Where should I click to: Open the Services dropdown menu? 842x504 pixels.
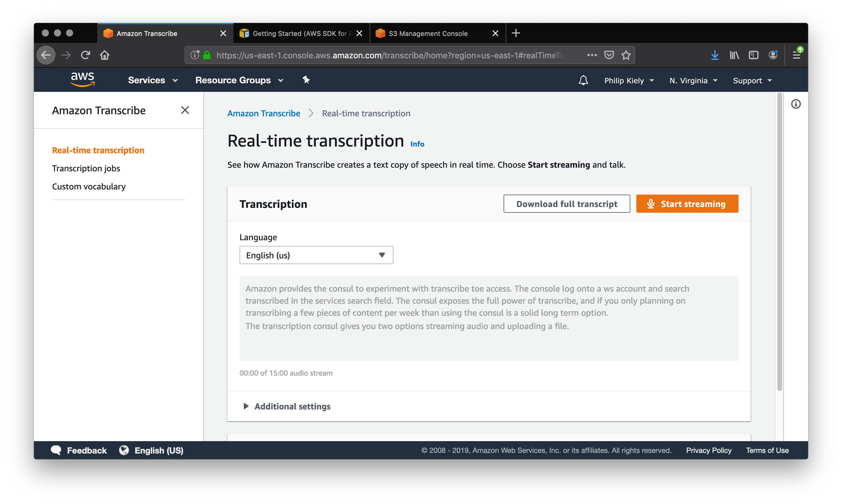point(153,80)
